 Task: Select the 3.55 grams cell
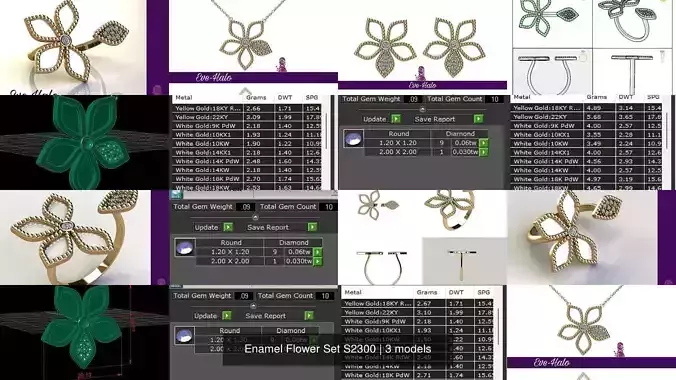coord(600,135)
